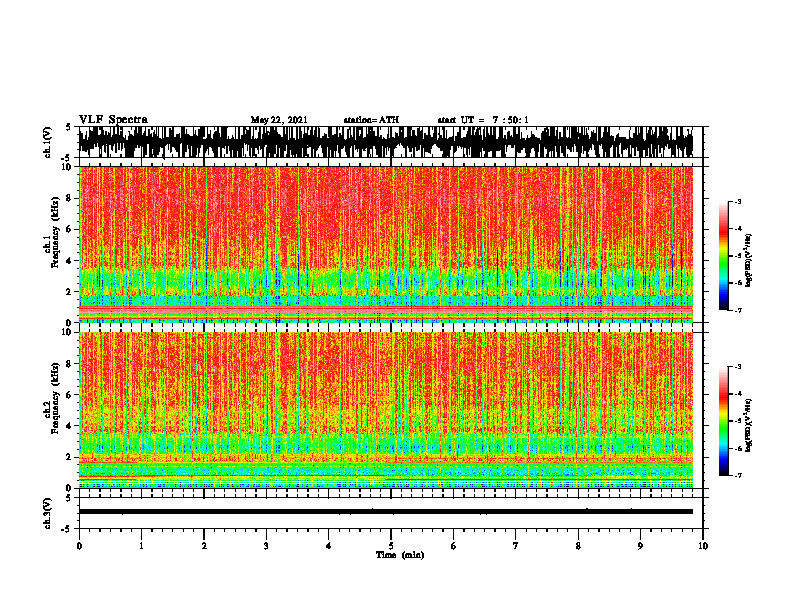Click the "7" tick on the Time axis

pyautogui.click(x=516, y=546)
